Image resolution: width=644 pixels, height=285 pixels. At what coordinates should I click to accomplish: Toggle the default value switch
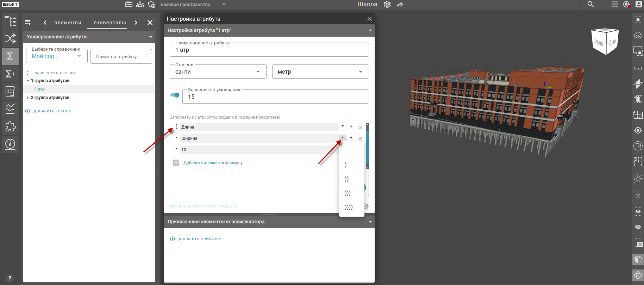click(x=175, y=95)
